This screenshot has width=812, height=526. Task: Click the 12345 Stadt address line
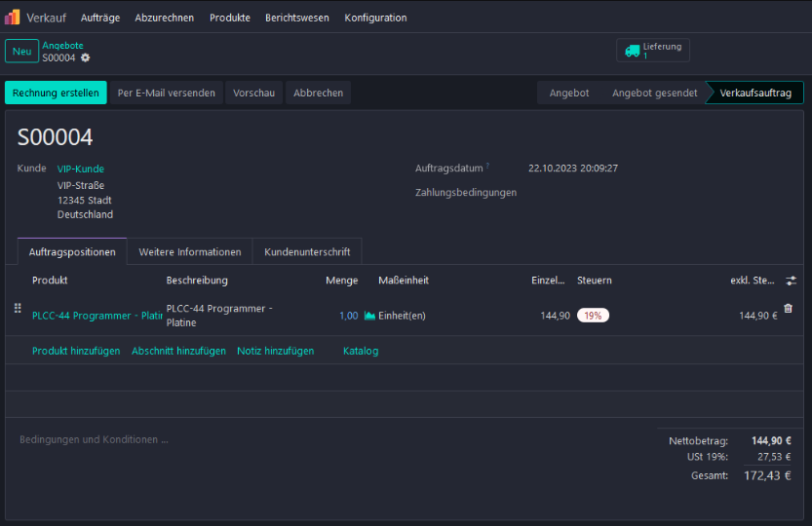(x=85, y=200)
